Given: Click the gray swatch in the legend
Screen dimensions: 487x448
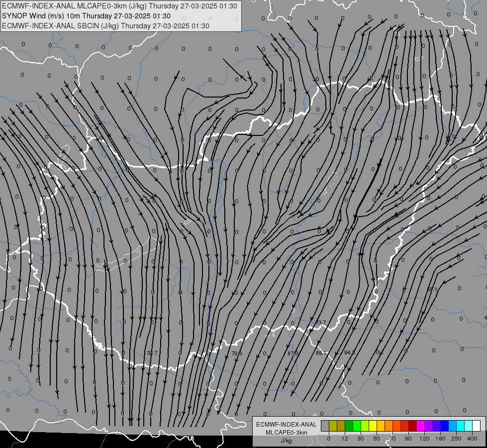Looking at the screenshot, I should (325, 426).
